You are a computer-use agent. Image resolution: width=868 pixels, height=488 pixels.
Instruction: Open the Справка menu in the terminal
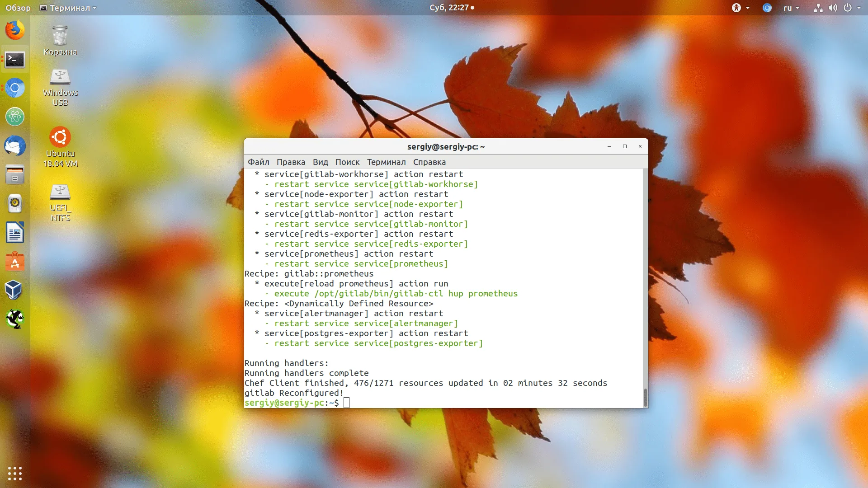[x=429, y=162]
